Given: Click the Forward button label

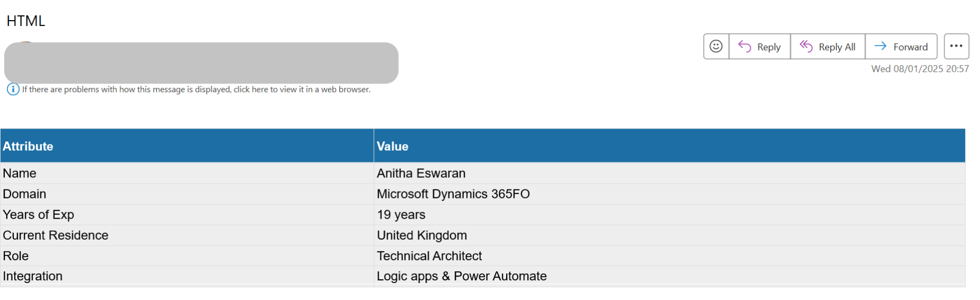Looking at the screenshot, I should (910, 47).
